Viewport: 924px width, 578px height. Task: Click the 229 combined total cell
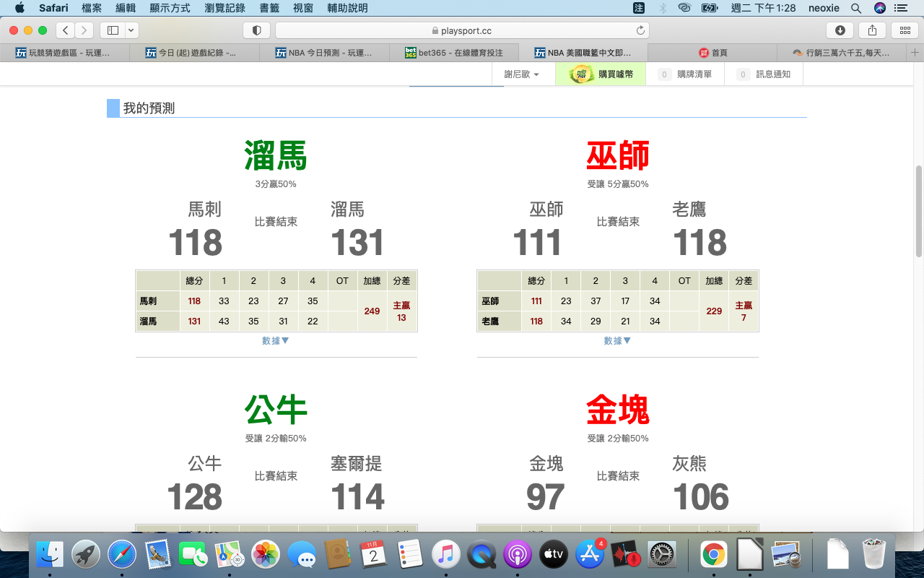(714, 311)
